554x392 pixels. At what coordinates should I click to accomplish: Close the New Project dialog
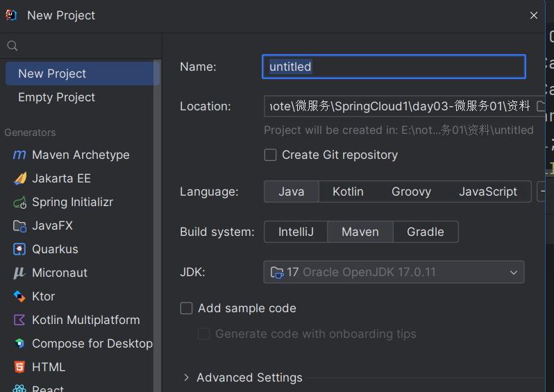coord(533,15)
